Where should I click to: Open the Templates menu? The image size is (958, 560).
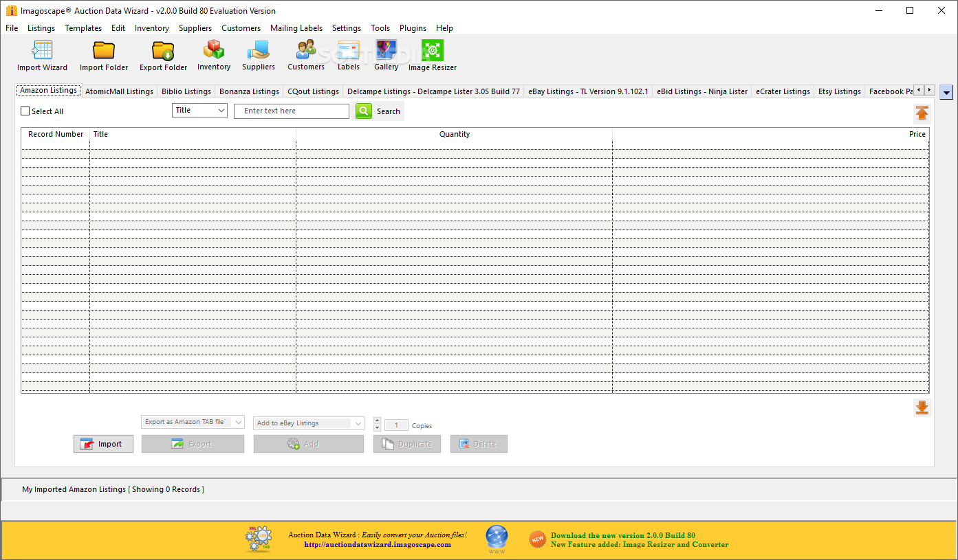click(x=83, y=28)
